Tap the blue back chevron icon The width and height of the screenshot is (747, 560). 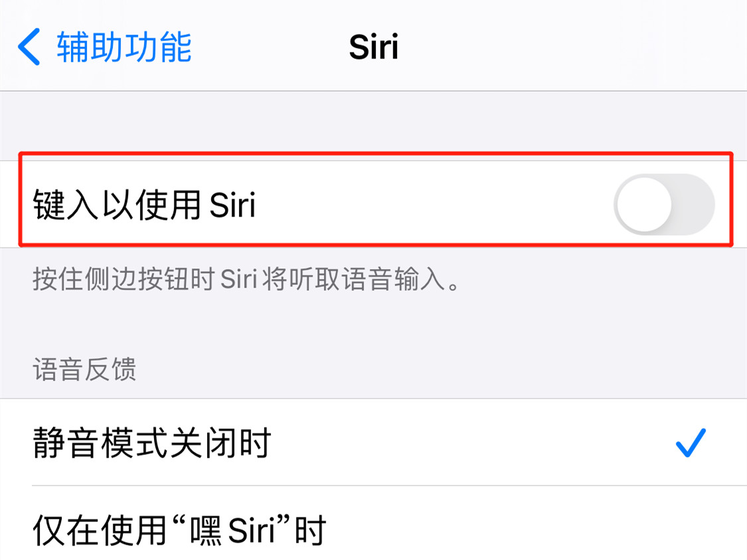[x=29, y=47]
